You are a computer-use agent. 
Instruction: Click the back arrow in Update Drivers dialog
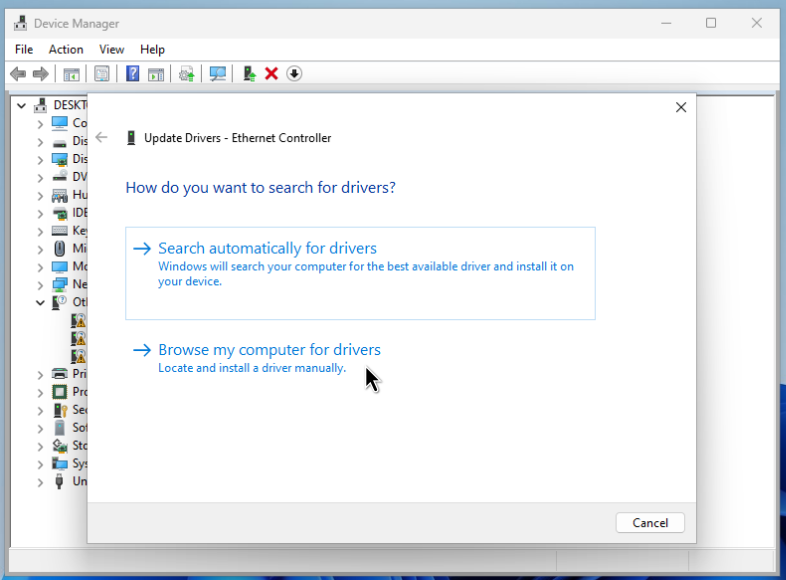point(101,138)
